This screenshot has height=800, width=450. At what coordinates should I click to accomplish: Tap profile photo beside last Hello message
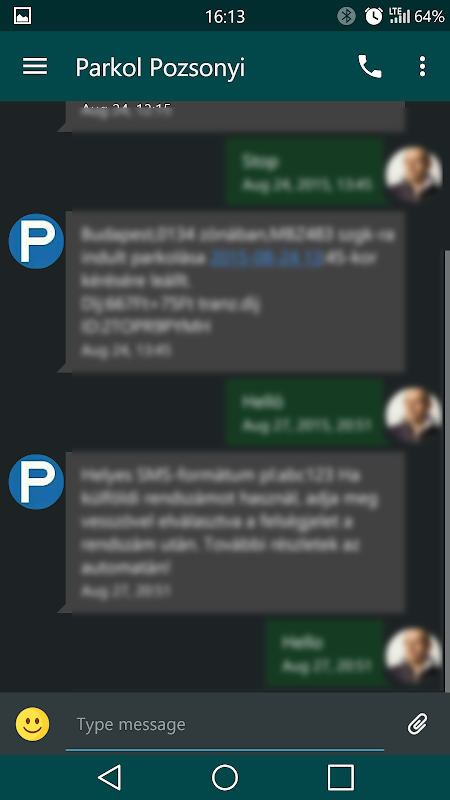click(x=414, y=655)
